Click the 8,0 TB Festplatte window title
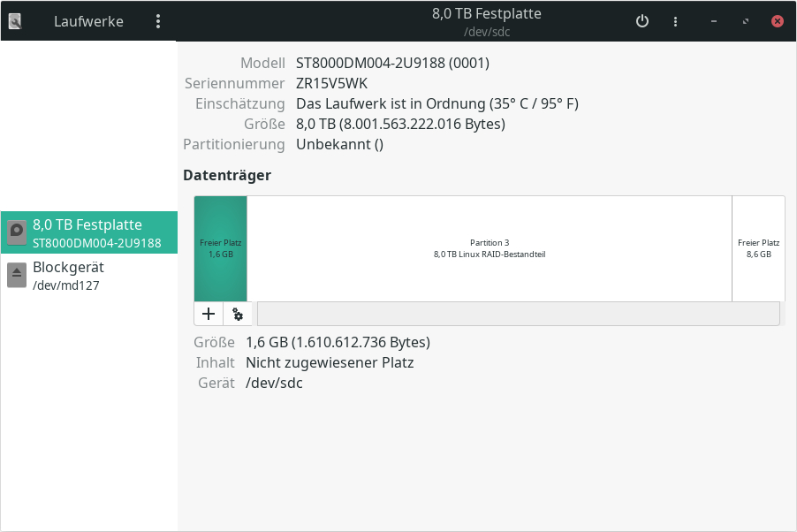The height and width of the screenshot is (532, 797). (x=486, y=13)
